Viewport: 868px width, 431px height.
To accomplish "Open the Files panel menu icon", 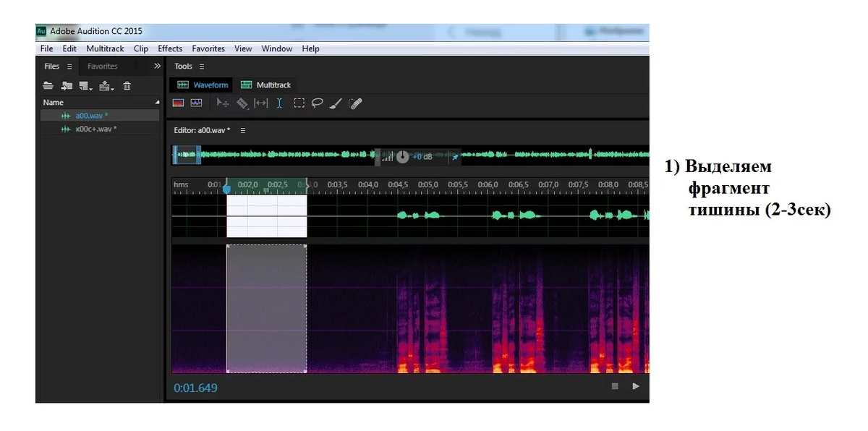I will (70, 67).
